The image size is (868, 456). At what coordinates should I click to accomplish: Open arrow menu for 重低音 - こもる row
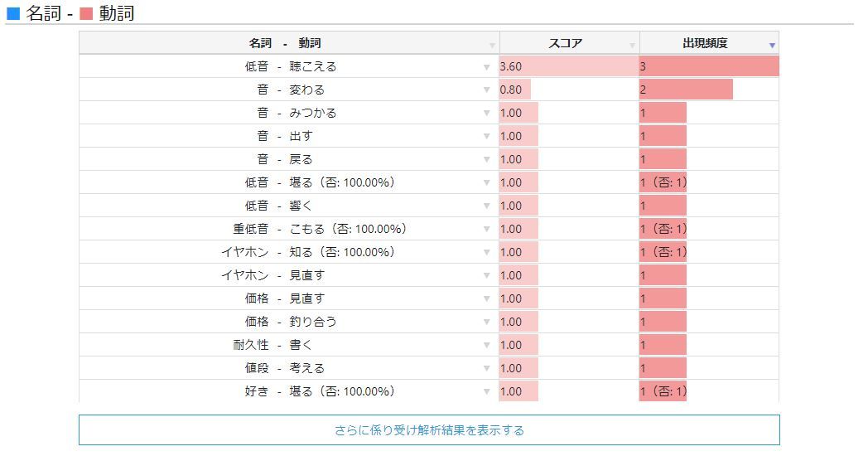[487, 230]
